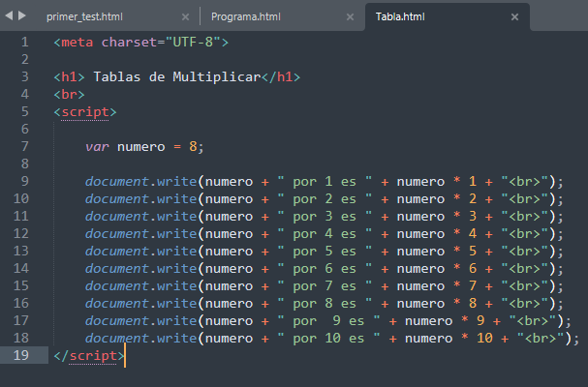
Task: Click the string " por 6 es "
Action: coord(325,268)
